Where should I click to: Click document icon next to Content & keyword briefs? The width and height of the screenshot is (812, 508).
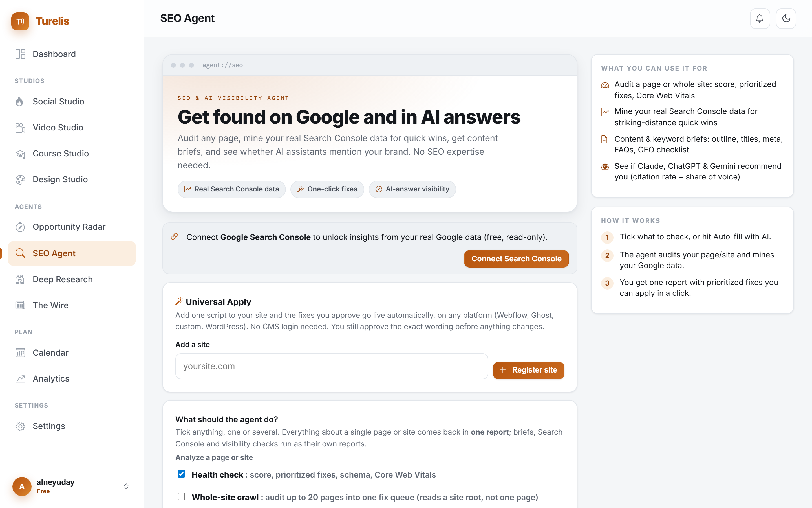click(604, 139)
